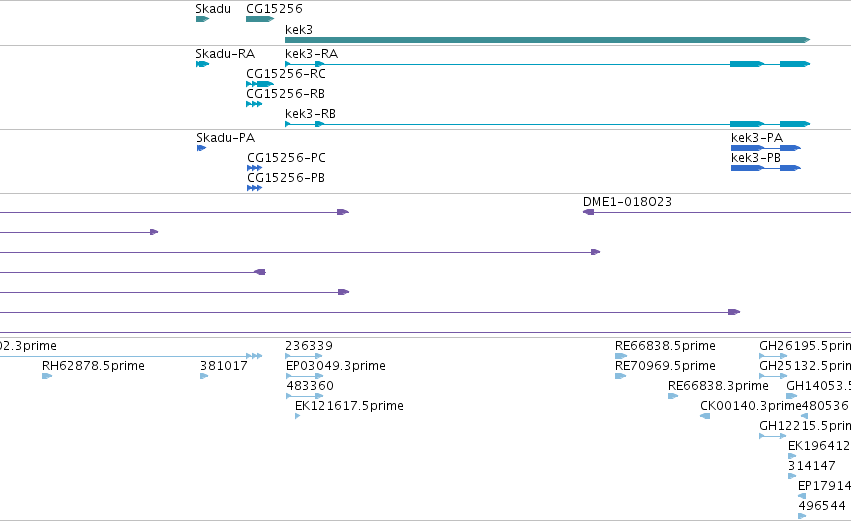The image size is (851, 521).
Task: Click the CG15256 gene bar
Action: (x=260, y=19)
